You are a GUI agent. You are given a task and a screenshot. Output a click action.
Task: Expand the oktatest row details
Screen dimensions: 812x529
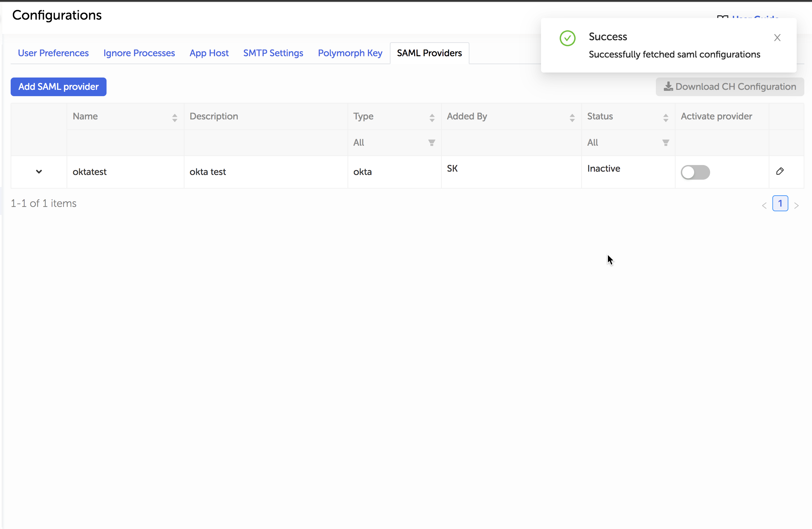(39, 171)
